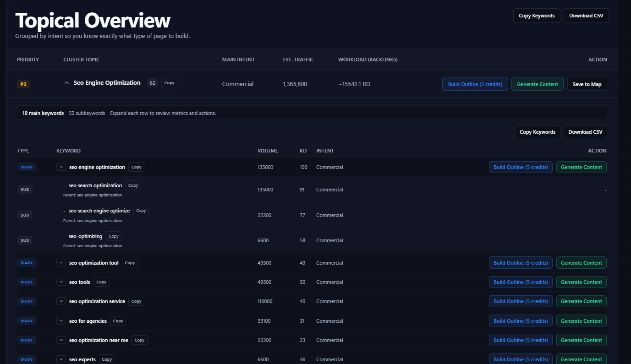This screenshot has width=631, height=364.
Task: Copy the keyword seo engine optimization
Action: pyautogui.click(x=136, y=167)
